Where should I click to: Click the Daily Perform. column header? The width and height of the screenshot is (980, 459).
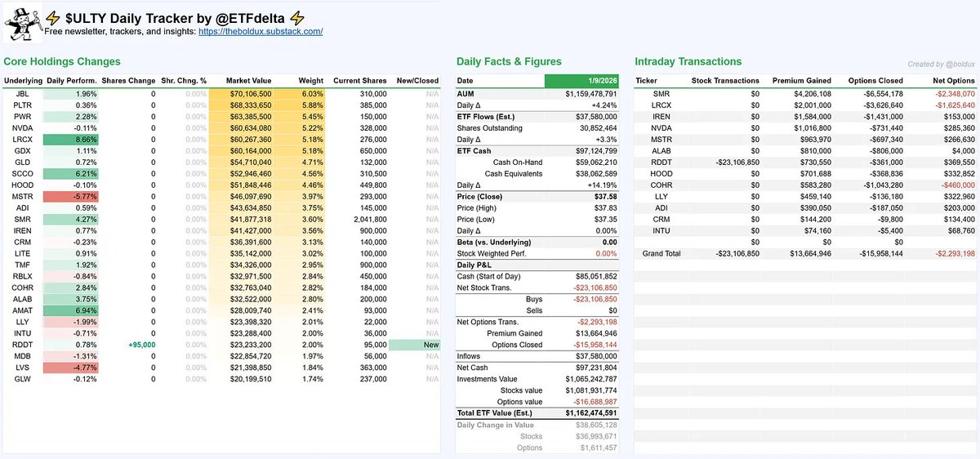point(72,81)
